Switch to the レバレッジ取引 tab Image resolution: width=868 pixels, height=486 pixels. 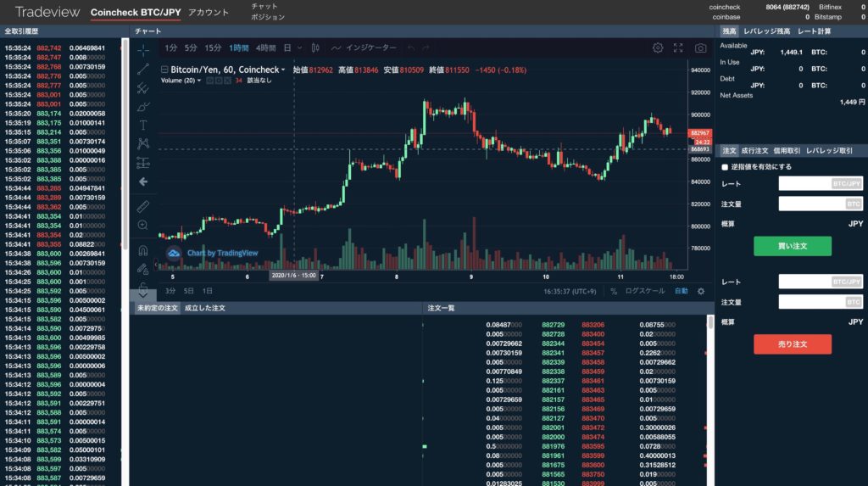pos(829,150)
